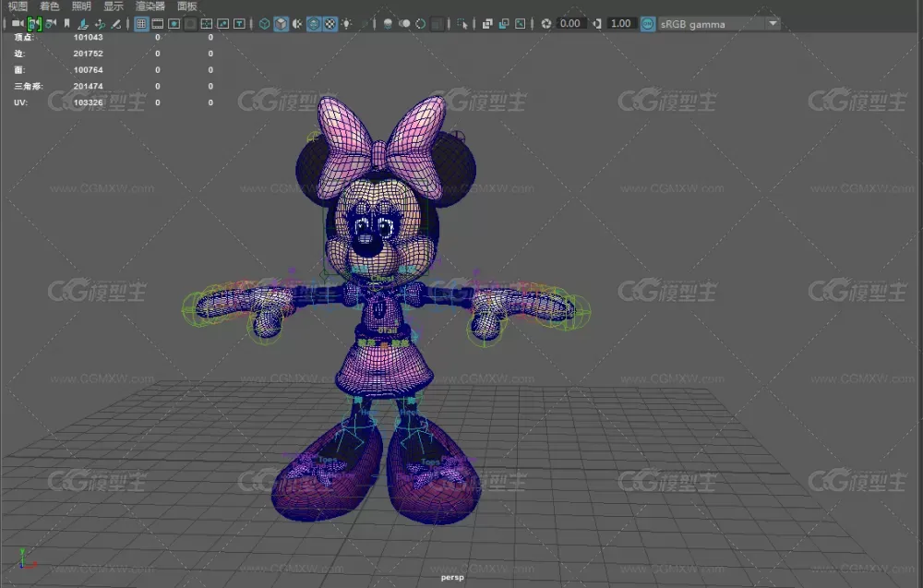Activate the 2D Pan/Zoom icon
The width and height of the screenshot is (923, 588).
[100, 24]
